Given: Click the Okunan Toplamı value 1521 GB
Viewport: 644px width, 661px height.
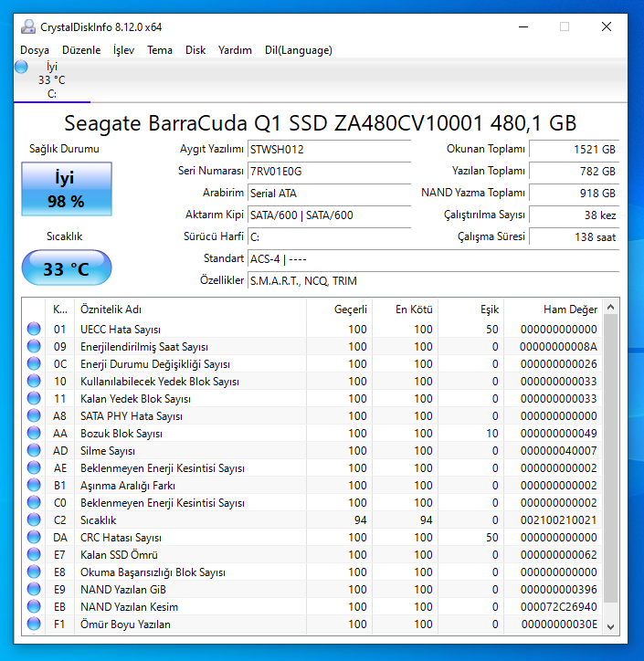Looking at the screenshot, I should (x=574, y=150).
